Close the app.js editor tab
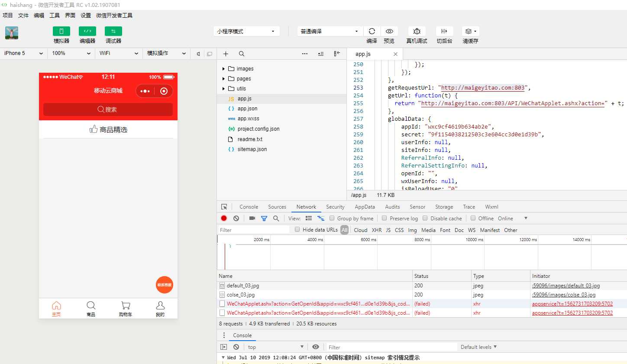This screenshot has width=627, height=364. tap(395, 54)
